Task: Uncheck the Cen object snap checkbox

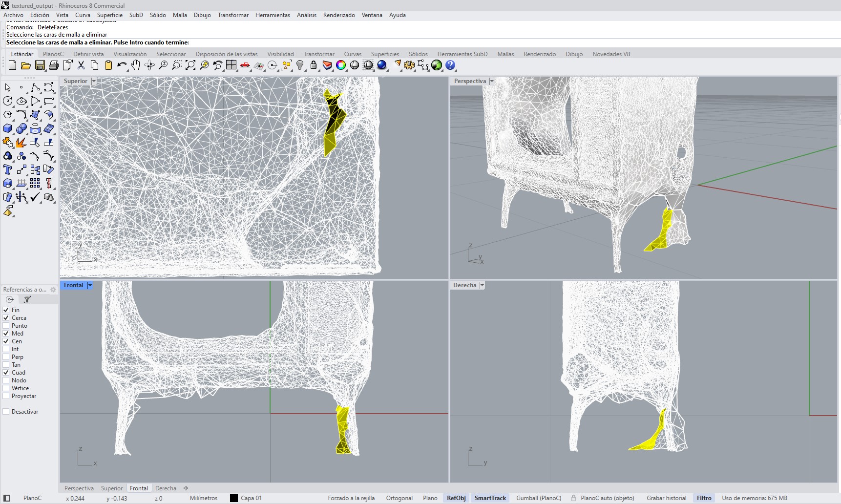Action: click(x=5, y=341)
